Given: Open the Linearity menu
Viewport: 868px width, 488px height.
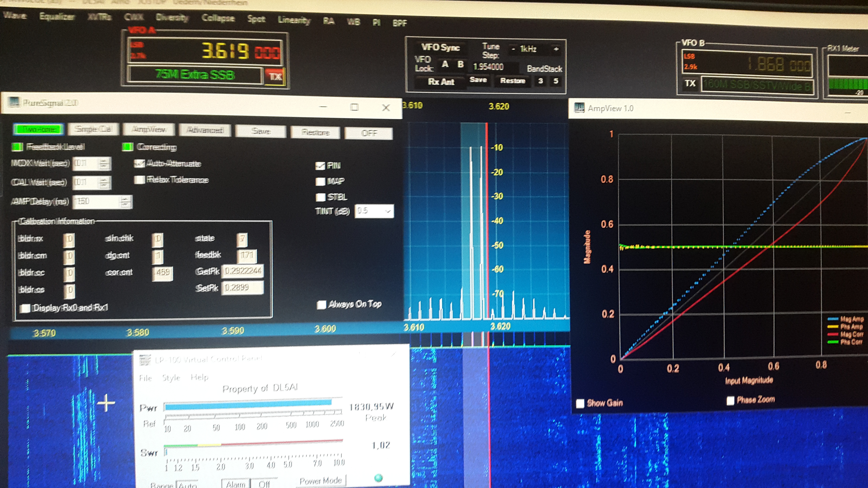Looking at the screenshot, I should point(294,21).
